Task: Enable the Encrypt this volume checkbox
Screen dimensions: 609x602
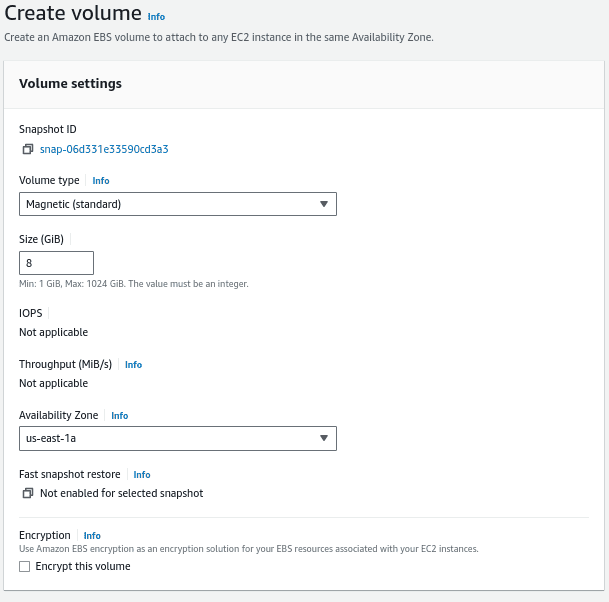Action: tap(24, 567)
